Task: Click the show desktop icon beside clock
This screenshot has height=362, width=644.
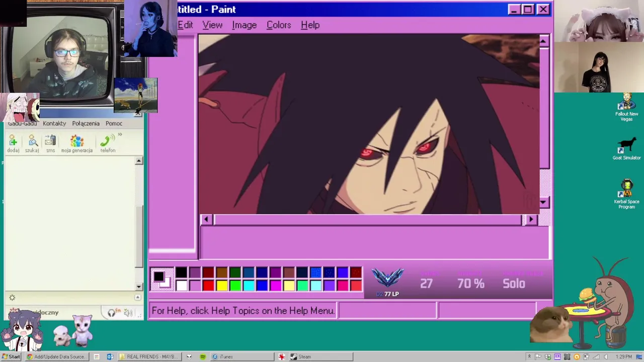Action: 639,356
